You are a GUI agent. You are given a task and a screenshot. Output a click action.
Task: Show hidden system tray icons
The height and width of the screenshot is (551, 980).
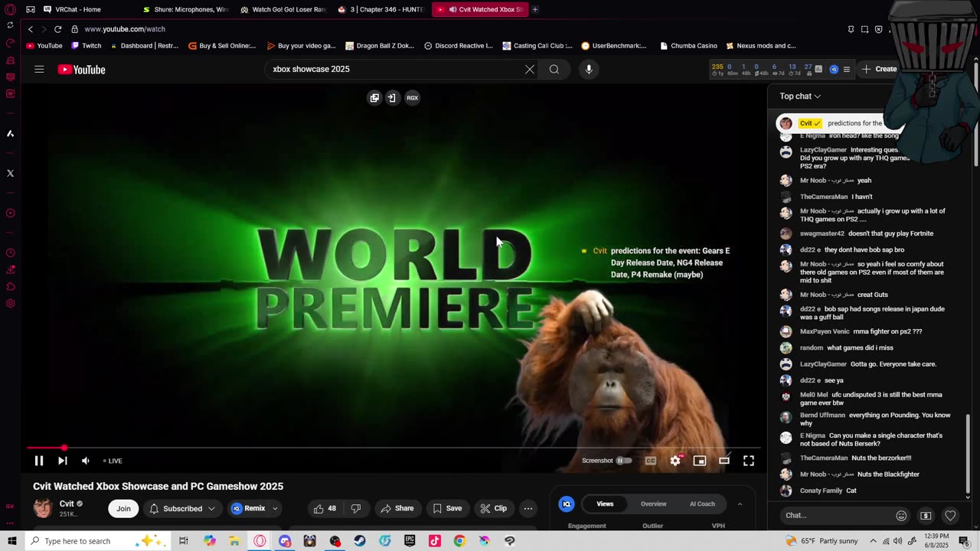pos(874,541)
